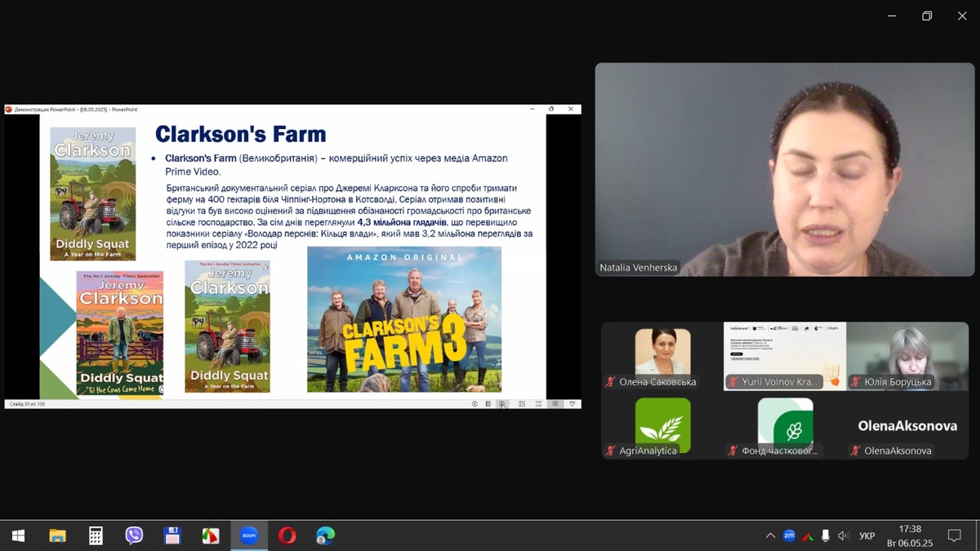Click restore in the shared PowerPoint window
This screenshot has width=980, height=551.
(551, 109)
